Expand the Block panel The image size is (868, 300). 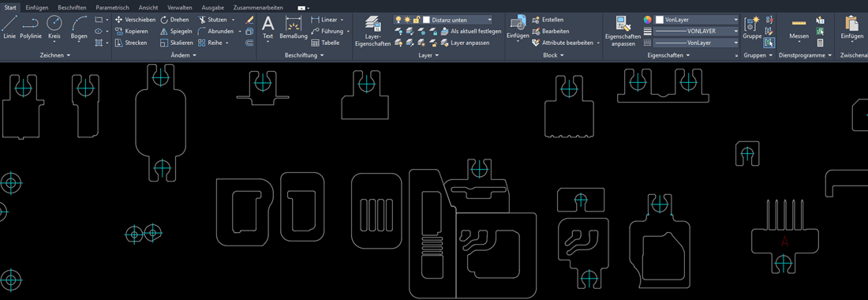(x=554, y=55)
